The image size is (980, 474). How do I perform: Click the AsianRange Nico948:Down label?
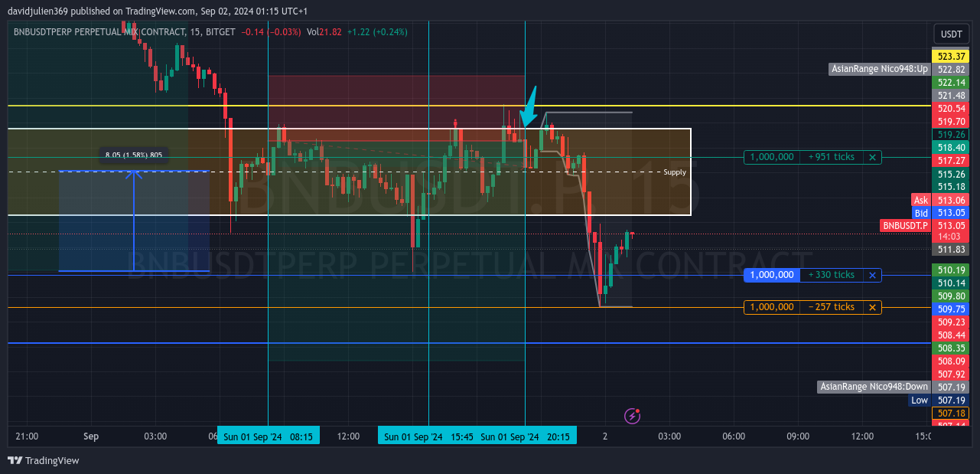tap(874, 387)
